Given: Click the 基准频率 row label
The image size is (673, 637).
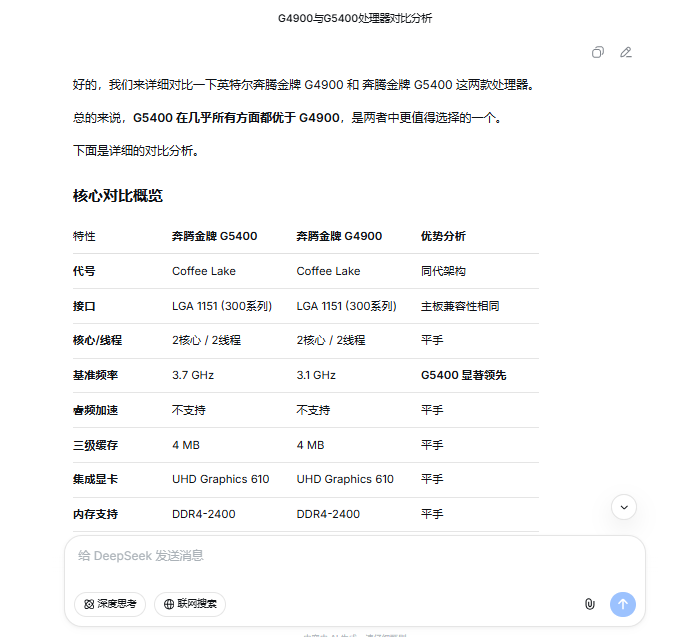Looking at the screenshot, I should [x=96, y=375].
